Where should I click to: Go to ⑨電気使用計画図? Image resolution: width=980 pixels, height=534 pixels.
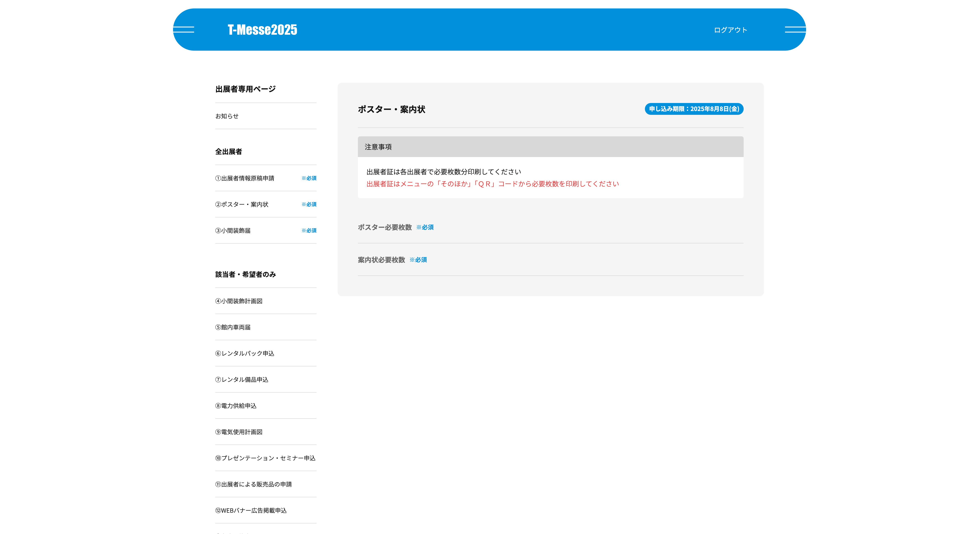pyautogui.click(x=239, y=432)
